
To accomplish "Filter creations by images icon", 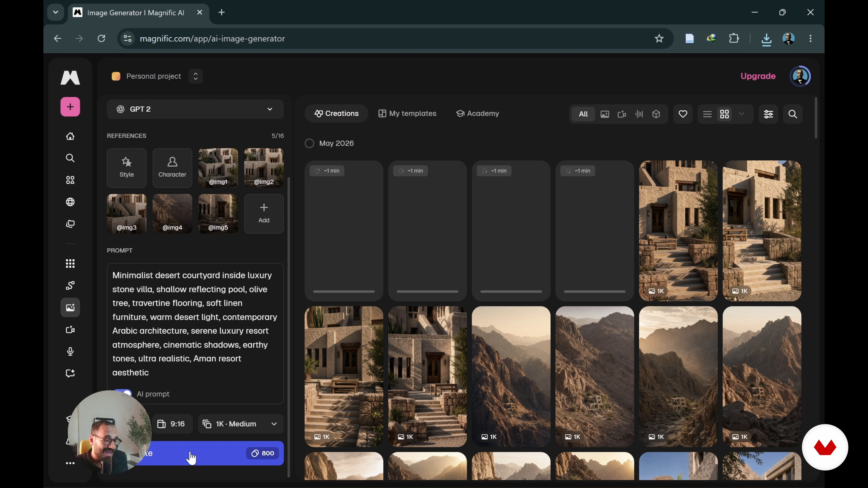I will tap(605, 114).
